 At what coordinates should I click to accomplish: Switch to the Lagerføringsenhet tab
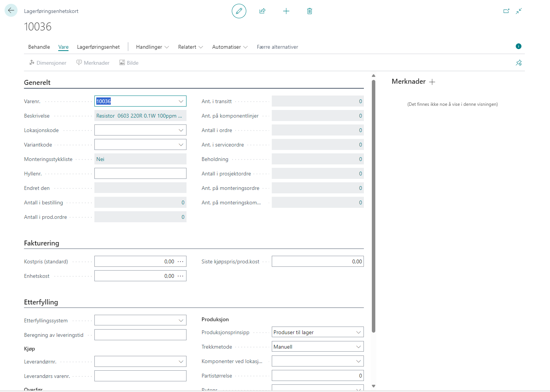pos(98,47)
